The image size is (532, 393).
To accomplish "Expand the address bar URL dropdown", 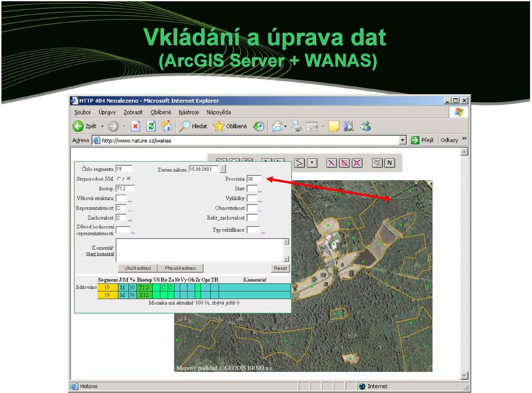I will 403,140.
